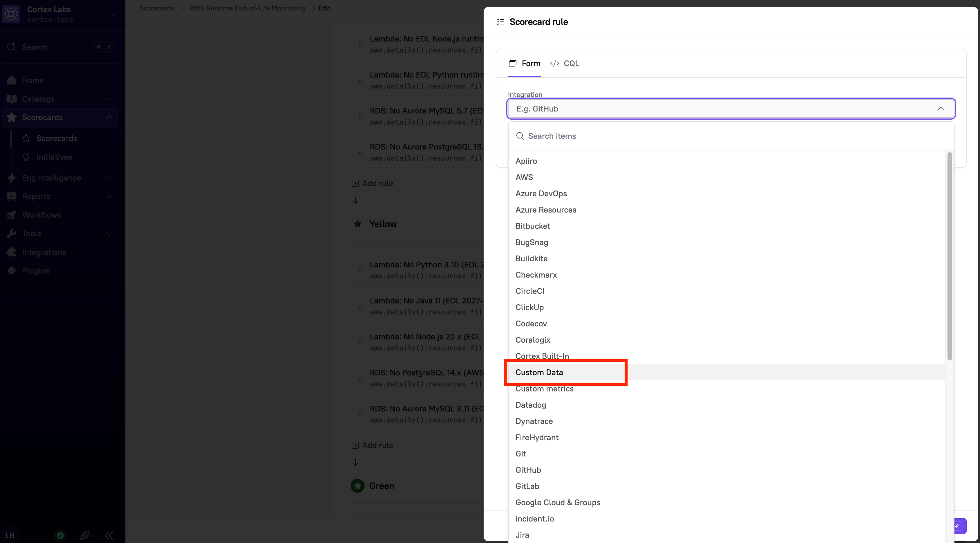Screen dimensions: 980x543
Task: Choose Cortex Built-In integration option
Action: pyautogui.click(x=727, y=356)
